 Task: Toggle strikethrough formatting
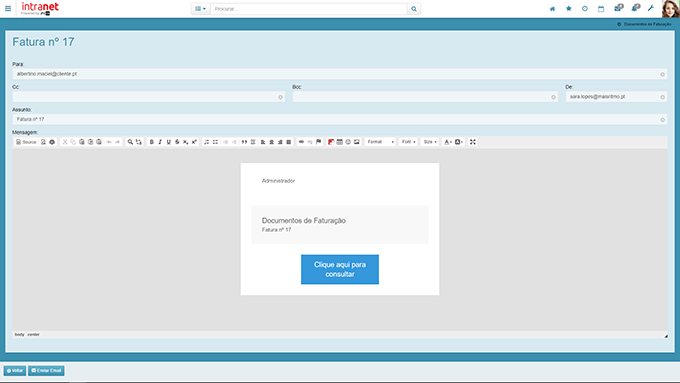pyautogui.click(x=177, y=142)
